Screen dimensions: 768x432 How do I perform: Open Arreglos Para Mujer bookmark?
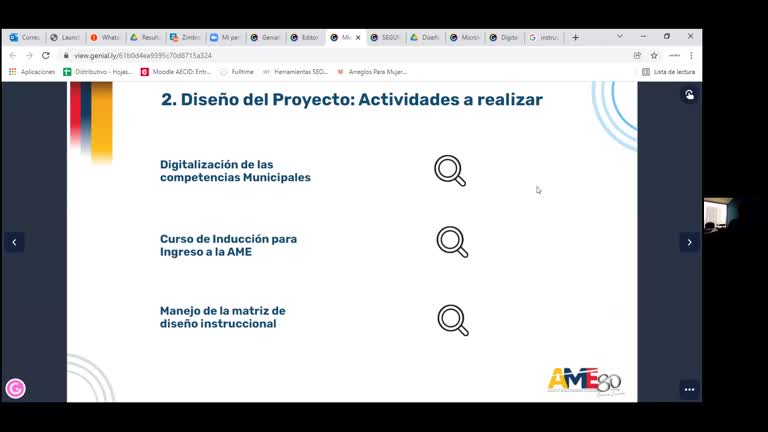(x=372, y=72)
